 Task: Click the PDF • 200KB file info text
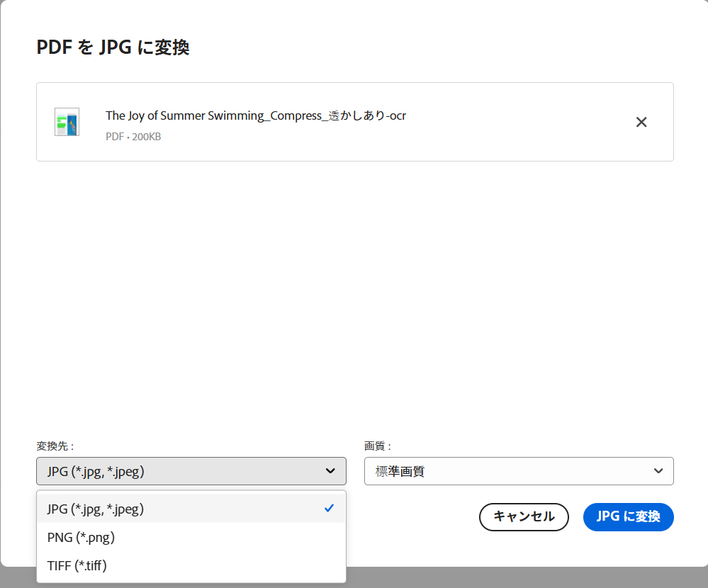[x=133, y=137]
